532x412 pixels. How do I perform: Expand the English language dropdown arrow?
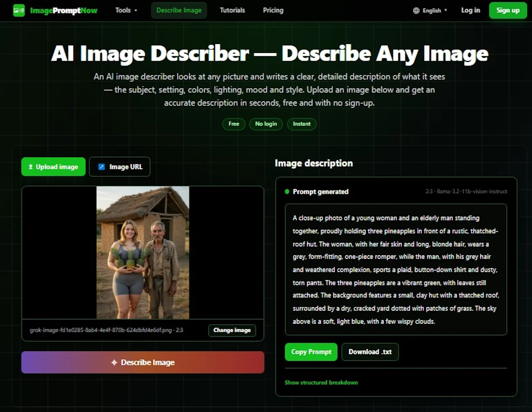tap(446, 10)
